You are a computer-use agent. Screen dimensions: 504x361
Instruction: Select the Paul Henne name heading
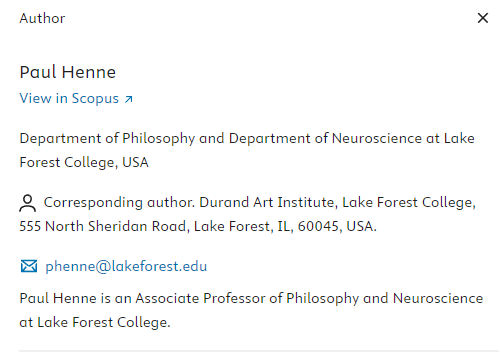point(68,72)
